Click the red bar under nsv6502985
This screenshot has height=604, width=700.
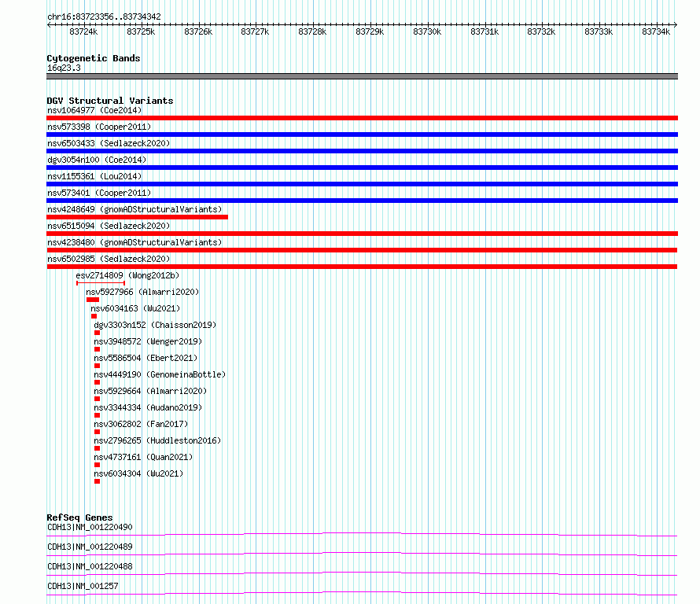click(362, 267)
